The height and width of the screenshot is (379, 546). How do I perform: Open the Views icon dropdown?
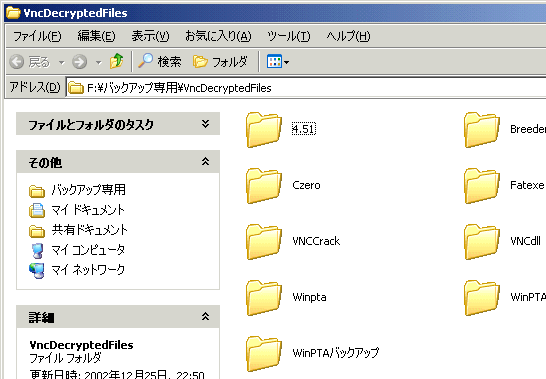(x=278, y=62)
